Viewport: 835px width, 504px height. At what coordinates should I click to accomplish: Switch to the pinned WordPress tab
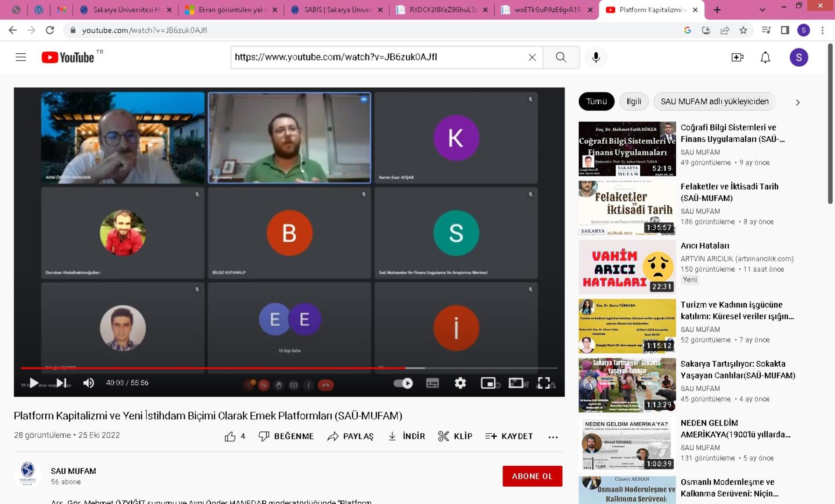click(x=39, y=10)
